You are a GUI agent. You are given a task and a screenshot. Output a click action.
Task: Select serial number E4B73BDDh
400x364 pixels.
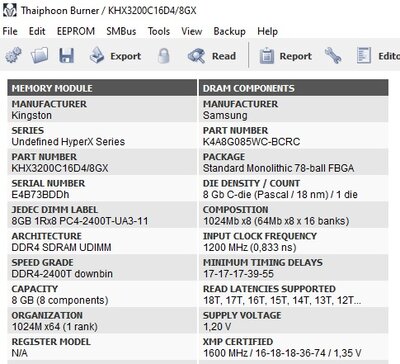point(40,194)
